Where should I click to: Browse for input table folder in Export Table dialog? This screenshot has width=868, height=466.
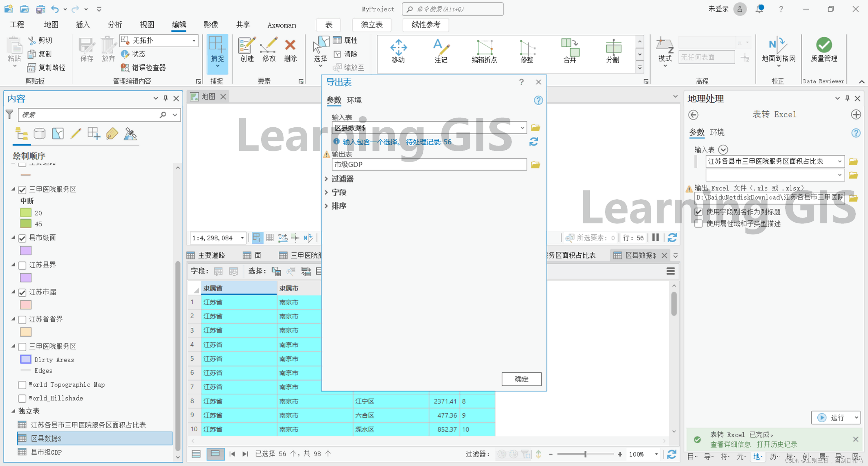coord(536,128)
